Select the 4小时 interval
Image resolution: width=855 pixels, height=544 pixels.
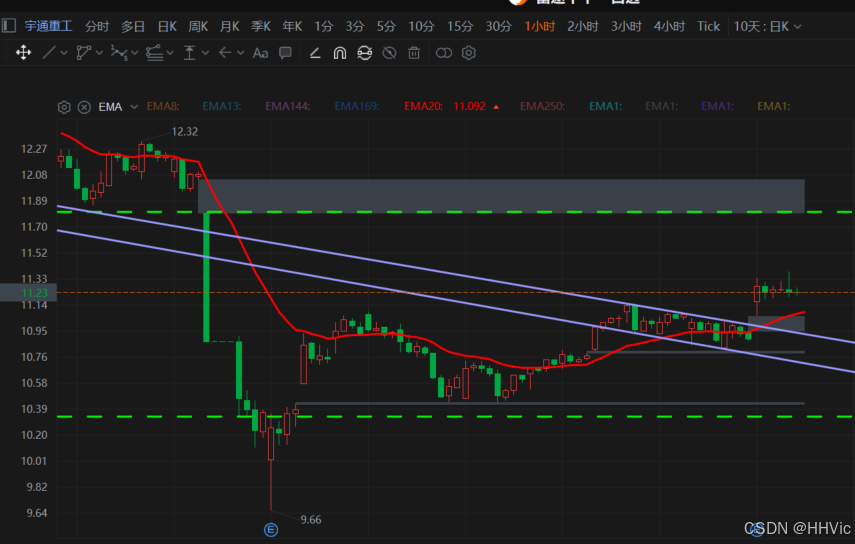670,26
